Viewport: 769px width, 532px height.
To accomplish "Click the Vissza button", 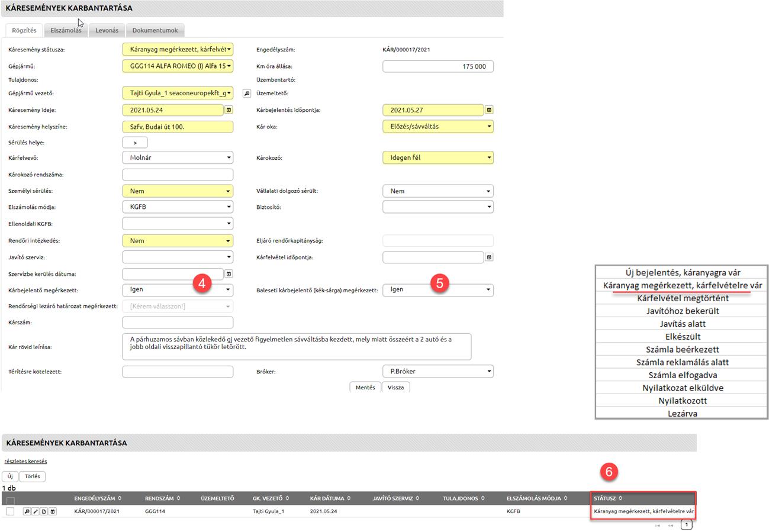I will pos(395,388).
